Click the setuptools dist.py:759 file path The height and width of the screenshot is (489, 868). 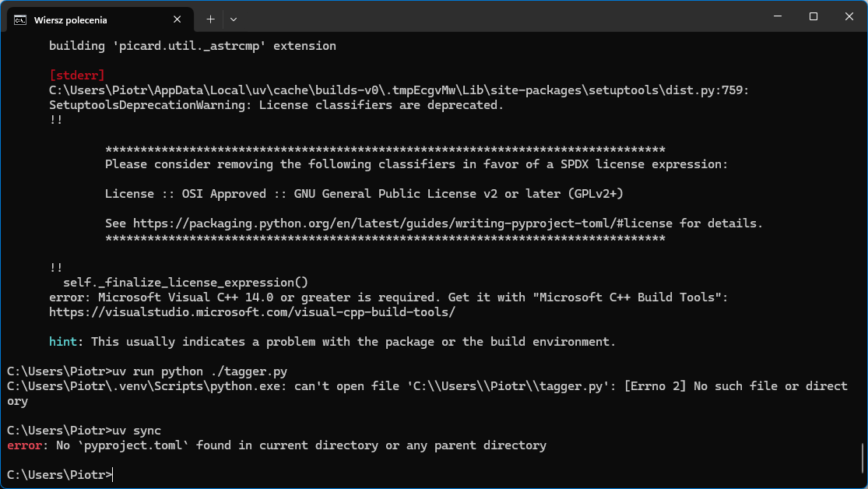click(399, 90)
